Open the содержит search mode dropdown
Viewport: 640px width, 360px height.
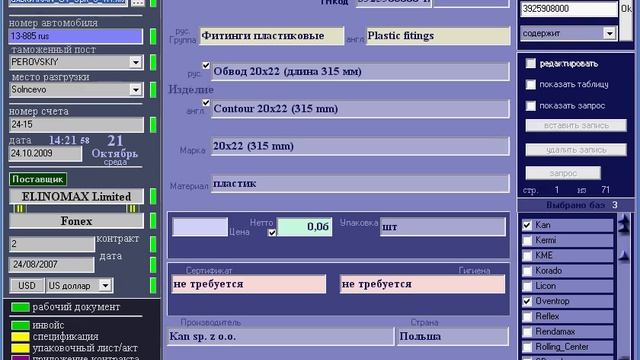(609, 33)
